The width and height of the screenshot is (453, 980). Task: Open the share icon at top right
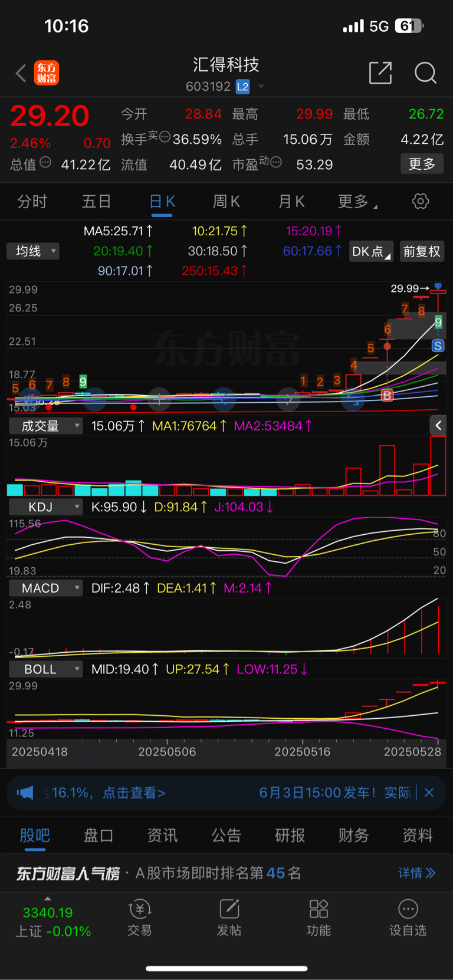380,73
